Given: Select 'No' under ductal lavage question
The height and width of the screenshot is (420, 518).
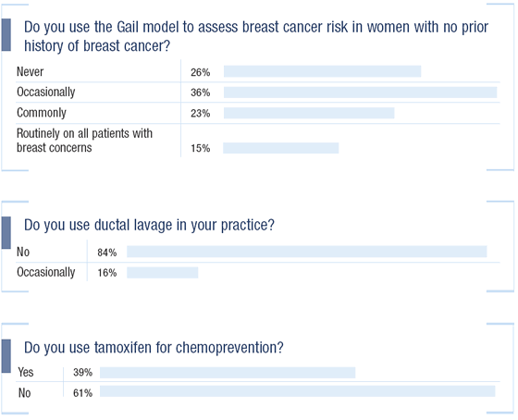Looking at the screenshot, I should [x=23, y=252].
